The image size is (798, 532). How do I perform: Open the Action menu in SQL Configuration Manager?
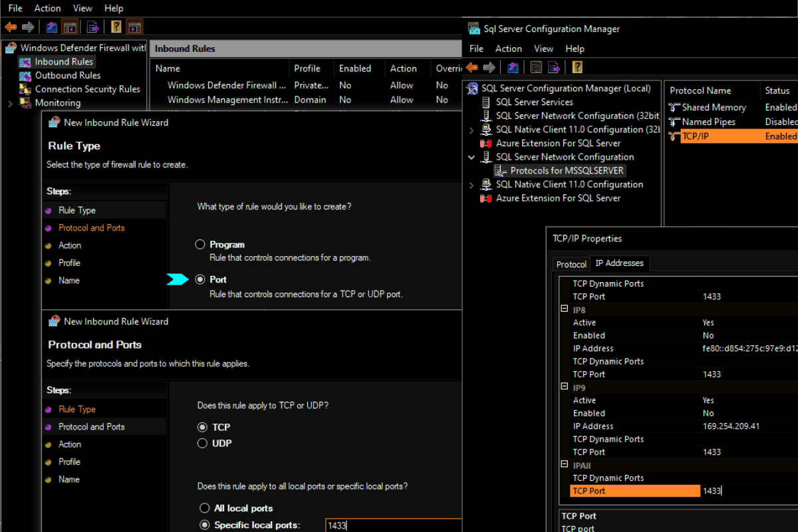[x=508, y=49]
